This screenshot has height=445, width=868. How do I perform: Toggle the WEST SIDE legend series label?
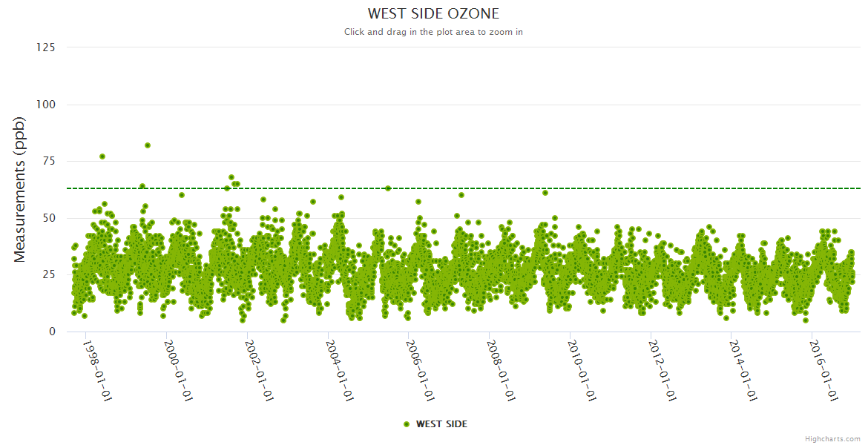pyautogui.click(x=441, y=423)
